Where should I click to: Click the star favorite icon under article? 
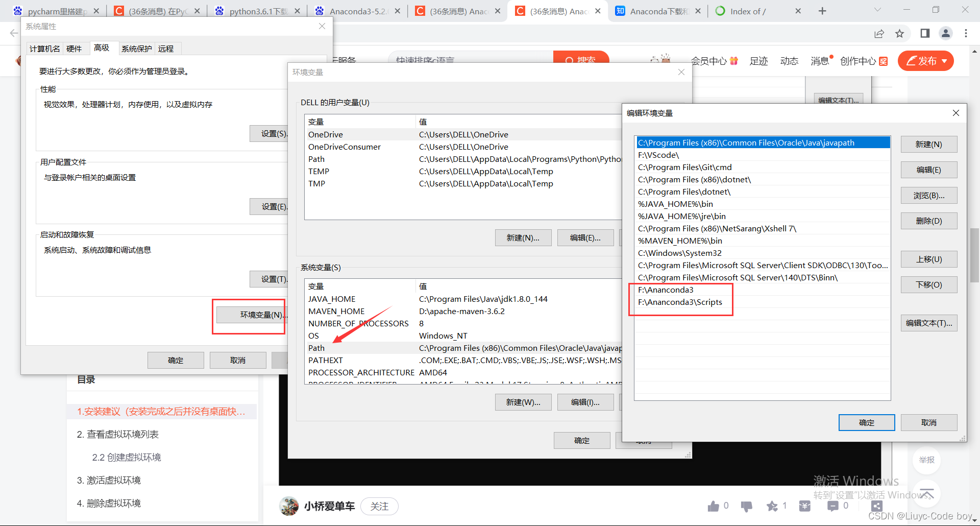pos(772,506)
